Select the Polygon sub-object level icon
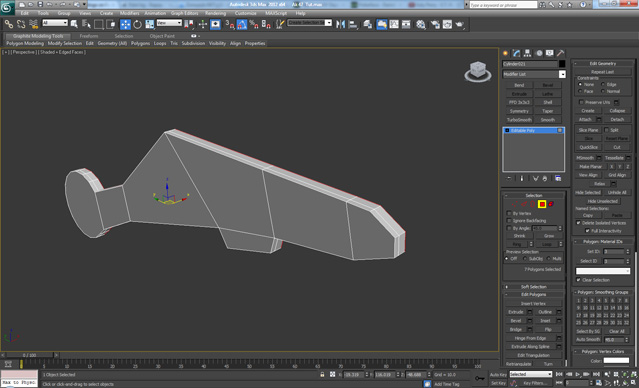Viewport: 639px width, 388px height. pyautogui.click(x=542, y=204)
